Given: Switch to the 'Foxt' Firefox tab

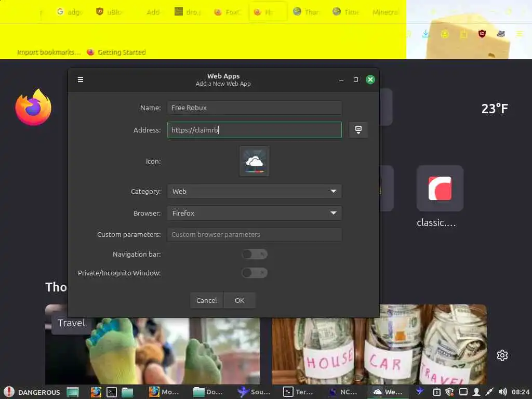Looking at the screenshot, I should pos(228,12).
